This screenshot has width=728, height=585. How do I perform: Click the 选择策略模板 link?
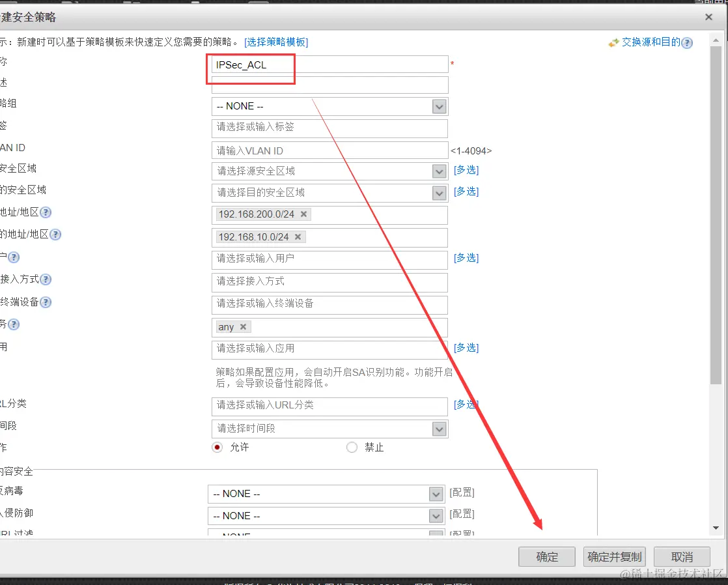pyautogui.click(x=276, y=42)
